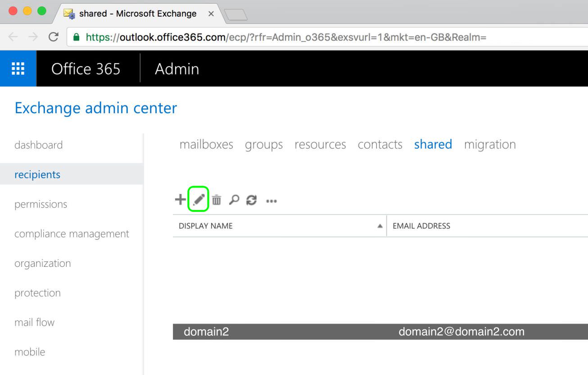Click the Display Name column header
The height and width of the screenshot is (375, 588).
[x=206, y=226]
